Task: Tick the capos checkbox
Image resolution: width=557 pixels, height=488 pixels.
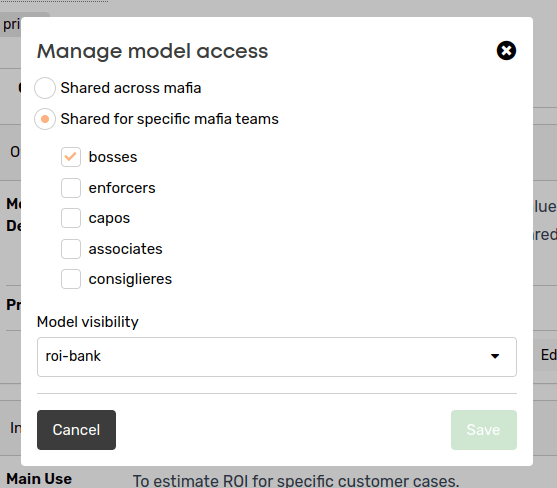Action: pos(71,218)
